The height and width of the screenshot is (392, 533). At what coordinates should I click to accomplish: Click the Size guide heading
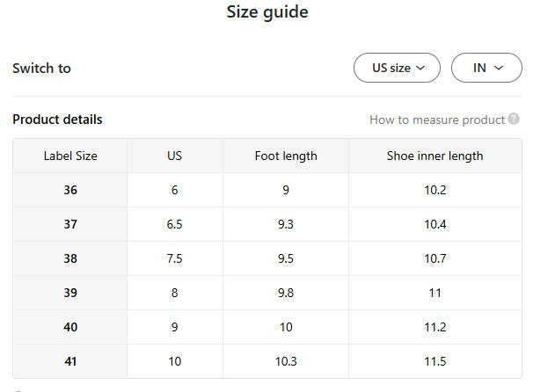(267, 12)
